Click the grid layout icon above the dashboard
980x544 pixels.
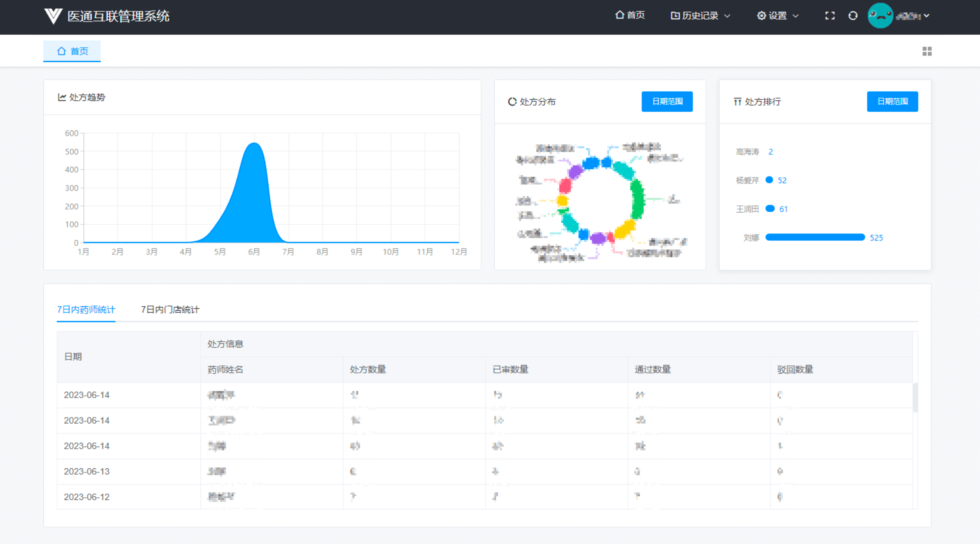(x=928, y=51)
